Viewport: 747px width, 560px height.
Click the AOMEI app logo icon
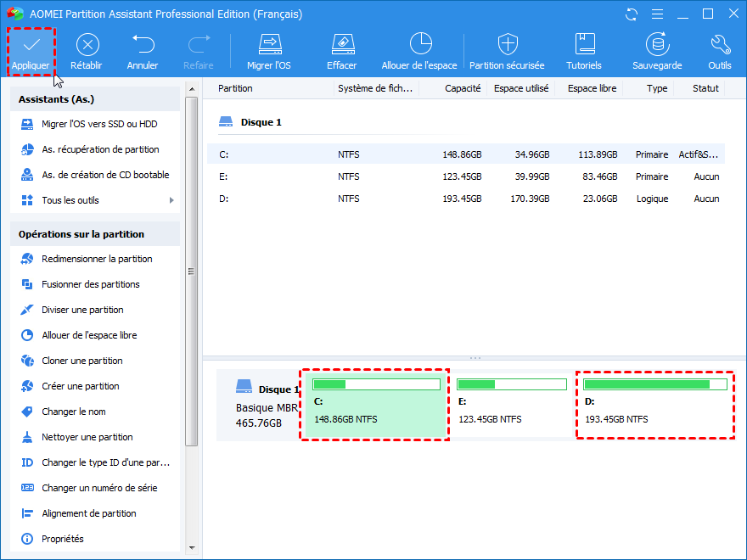pyautogui.click(x=15, y=14)
